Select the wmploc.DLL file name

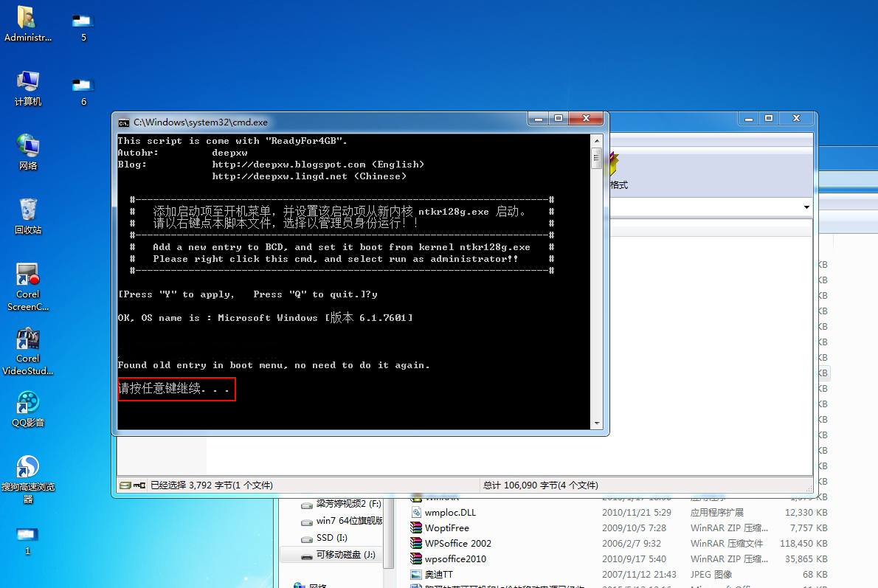[x=450, y=513]
